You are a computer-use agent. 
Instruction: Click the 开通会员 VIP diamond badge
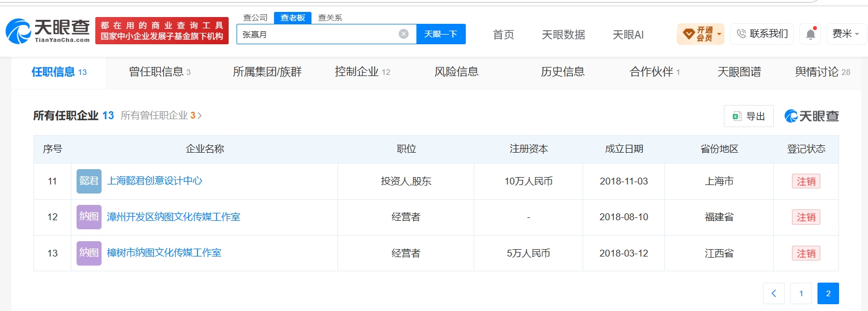click(x=701, y=34)
